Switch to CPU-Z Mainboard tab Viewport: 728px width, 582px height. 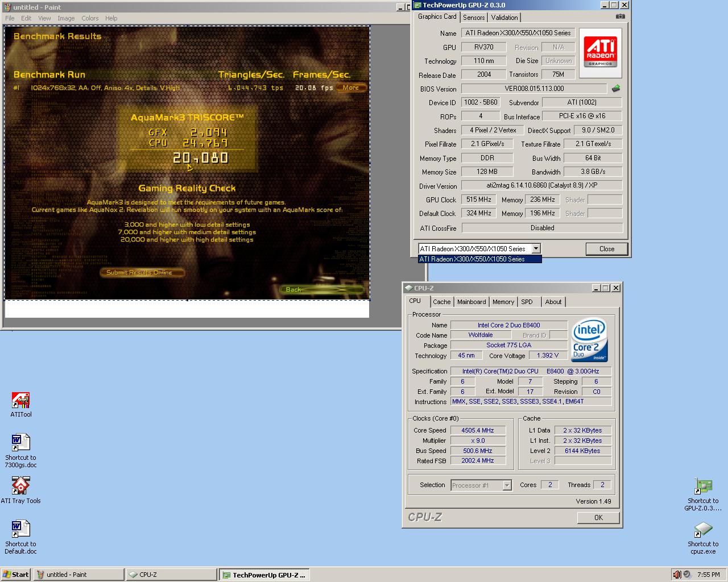click(471, 302)
